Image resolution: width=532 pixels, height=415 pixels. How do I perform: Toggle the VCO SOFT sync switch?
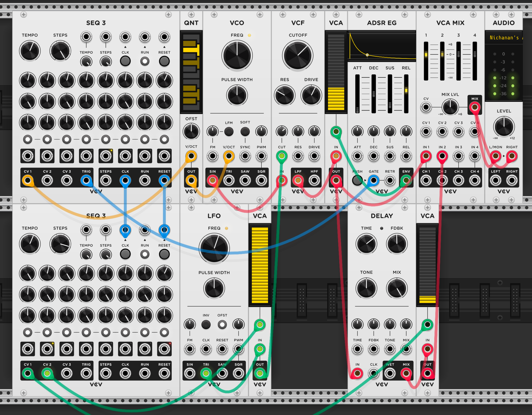pyautogui.click(x=245, y=131)
